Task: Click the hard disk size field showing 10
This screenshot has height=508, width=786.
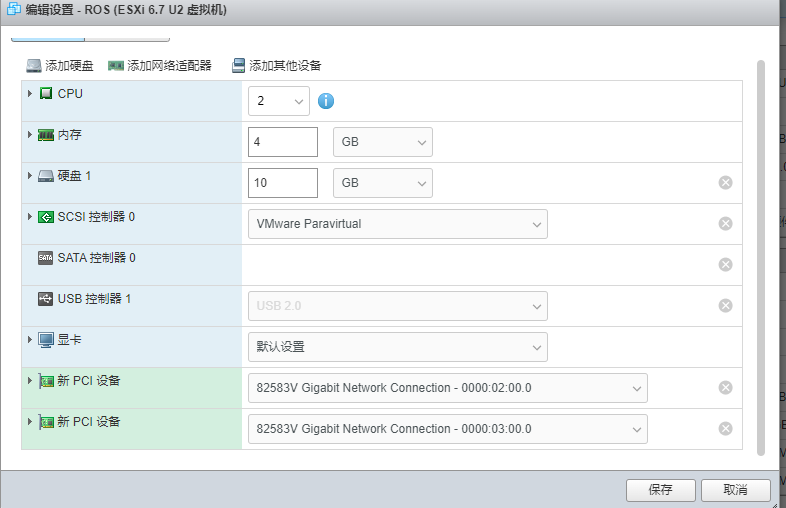Action: coord(283,183)
